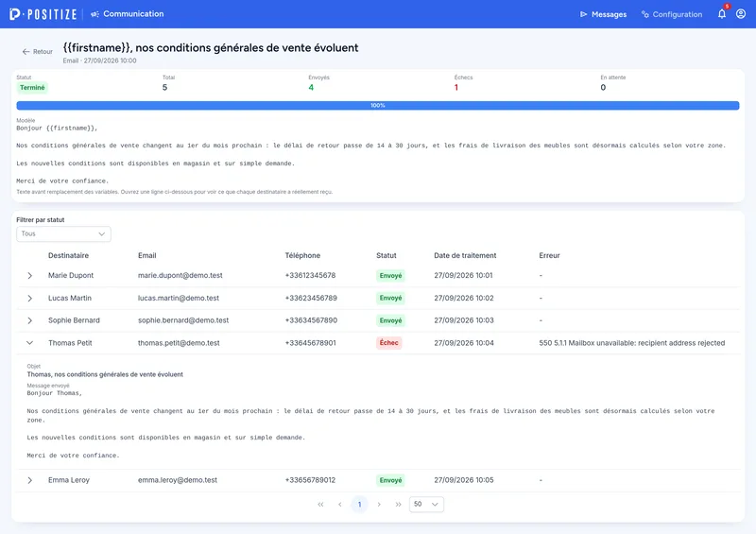Viewport: 756px width, 534px height.
Task: Click the Sophie Bernard name cell
Action: (x=74, y=320)
